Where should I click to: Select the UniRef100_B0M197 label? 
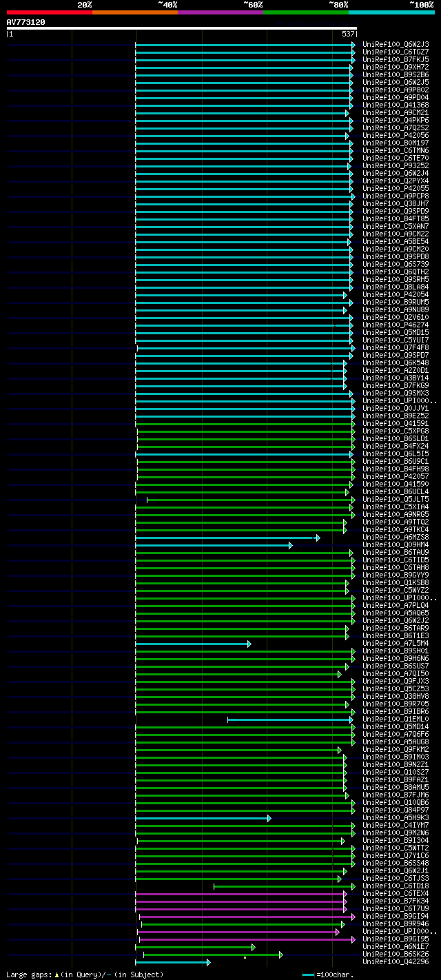(396, 143)
